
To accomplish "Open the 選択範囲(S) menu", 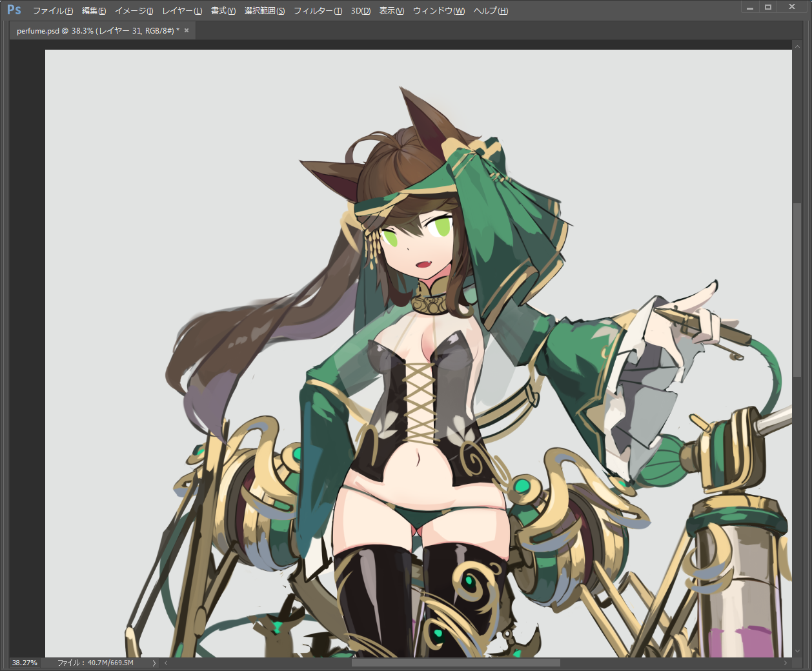I will (x=265, y=11).
